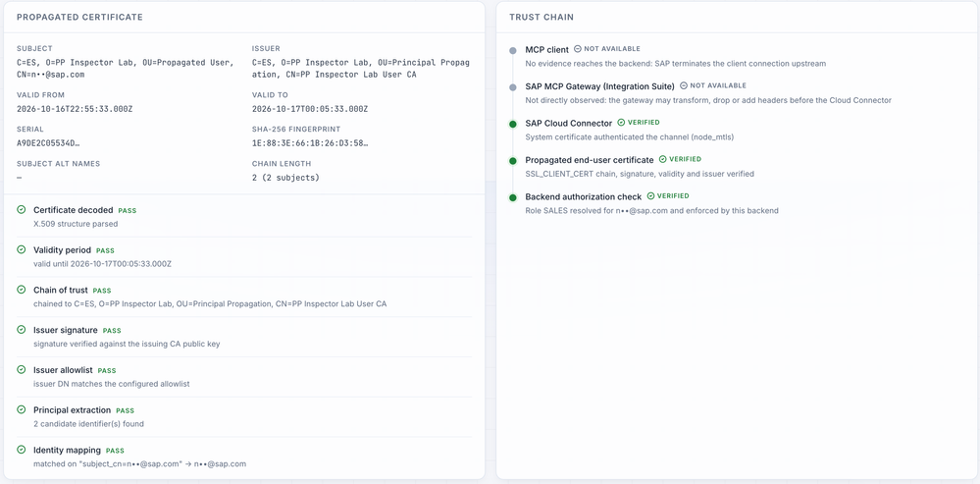Select the subject value ending CN=n••@sap.com

126,69
